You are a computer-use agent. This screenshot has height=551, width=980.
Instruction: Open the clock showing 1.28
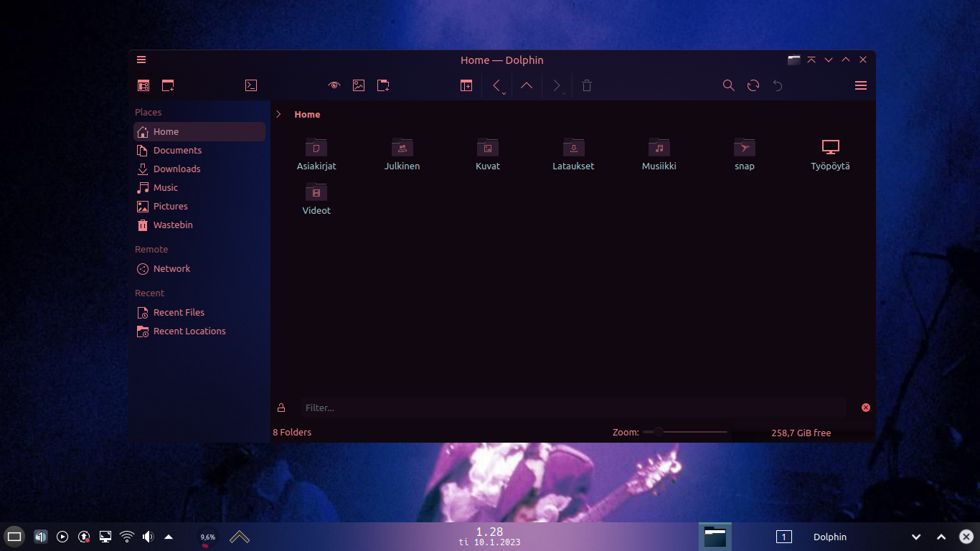tap(490, 537)
